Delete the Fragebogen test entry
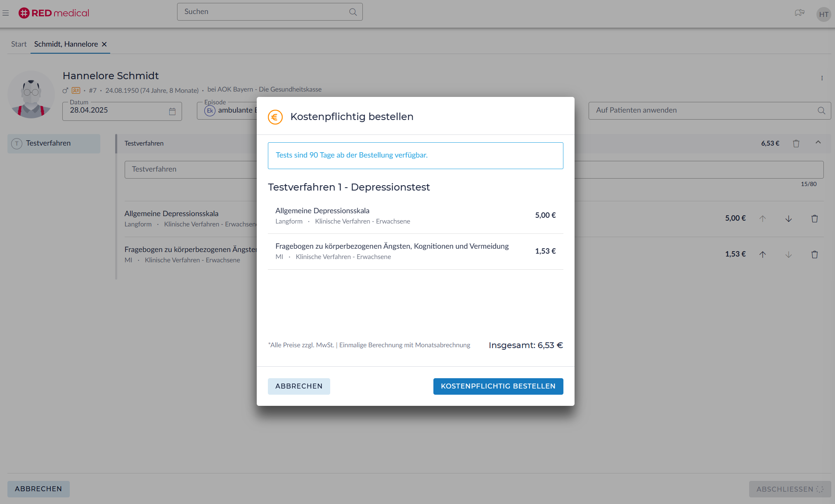The height and width of the screenshot is (504, 835). click(814, 254)
